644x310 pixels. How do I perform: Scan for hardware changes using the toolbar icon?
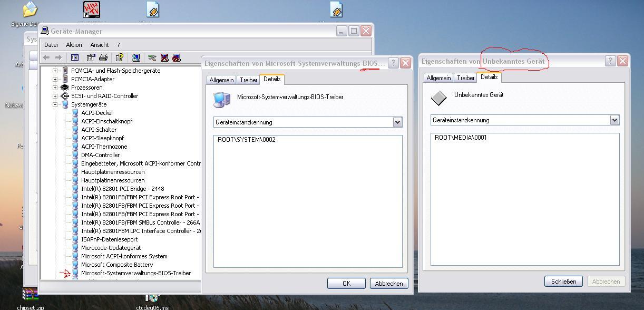coord(136,57)
